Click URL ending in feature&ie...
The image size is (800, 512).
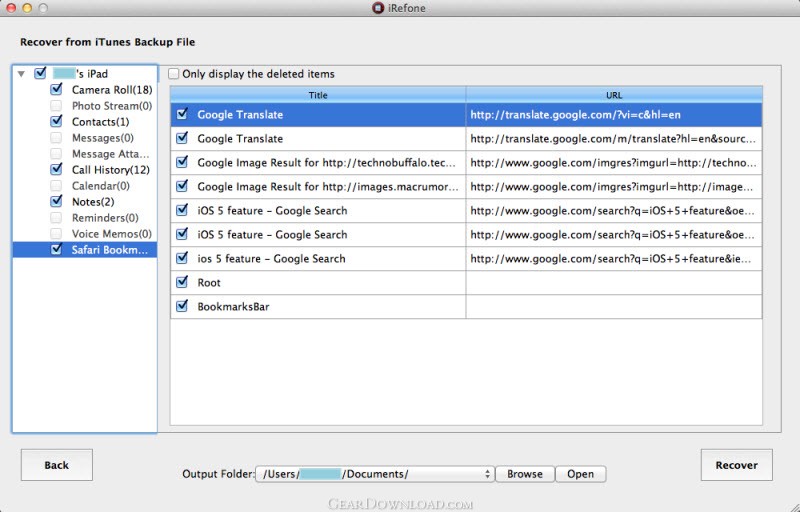pyautogui.click(x=611, y=259)
